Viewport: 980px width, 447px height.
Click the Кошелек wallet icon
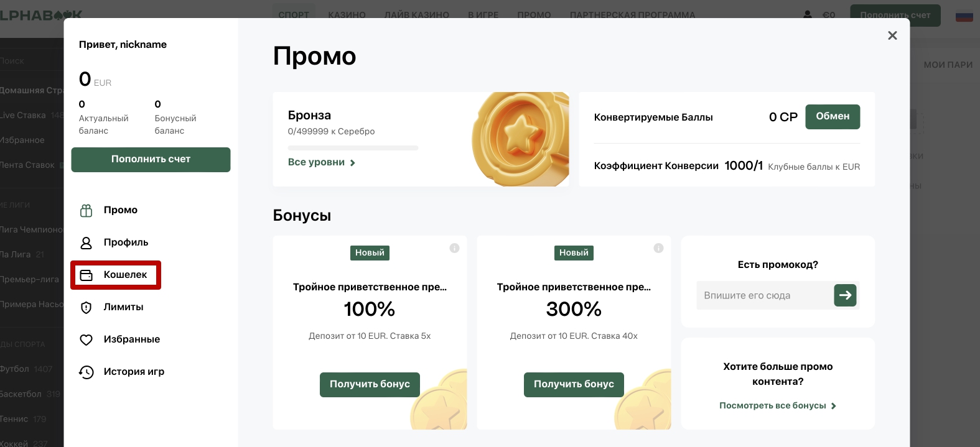(86, 275)
